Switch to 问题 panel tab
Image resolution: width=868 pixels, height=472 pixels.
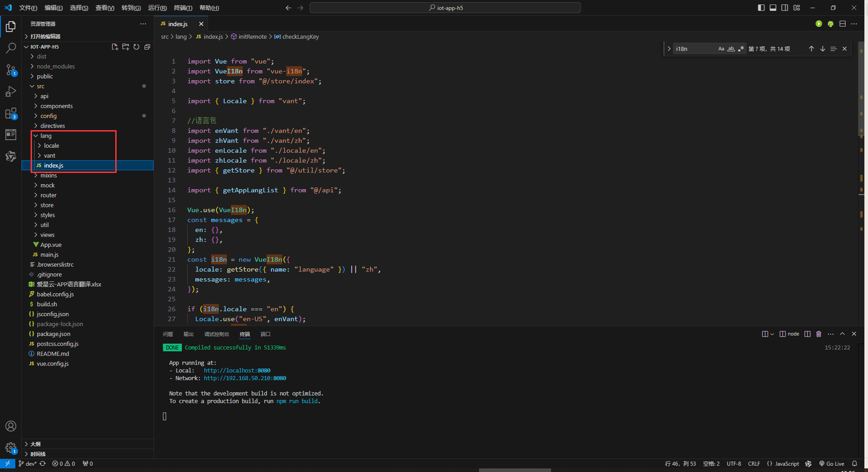click(x=168, y=334)
